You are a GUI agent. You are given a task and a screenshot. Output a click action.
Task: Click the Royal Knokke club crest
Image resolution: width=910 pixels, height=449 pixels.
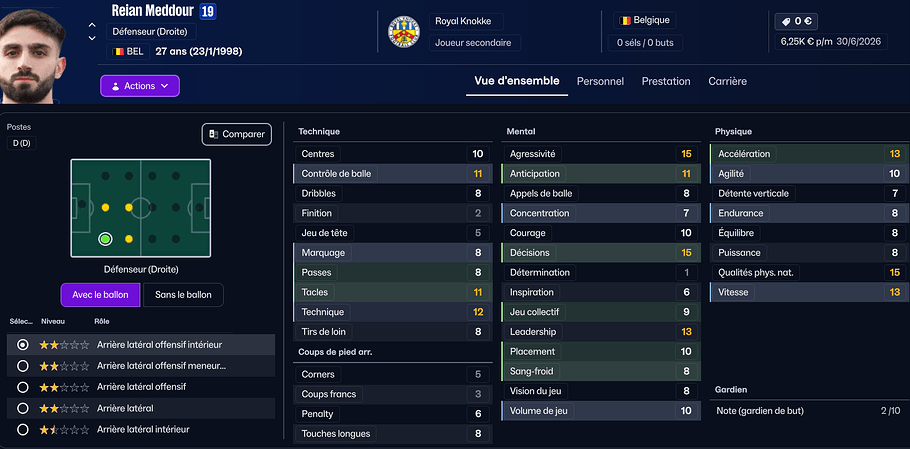click(403, 31)
